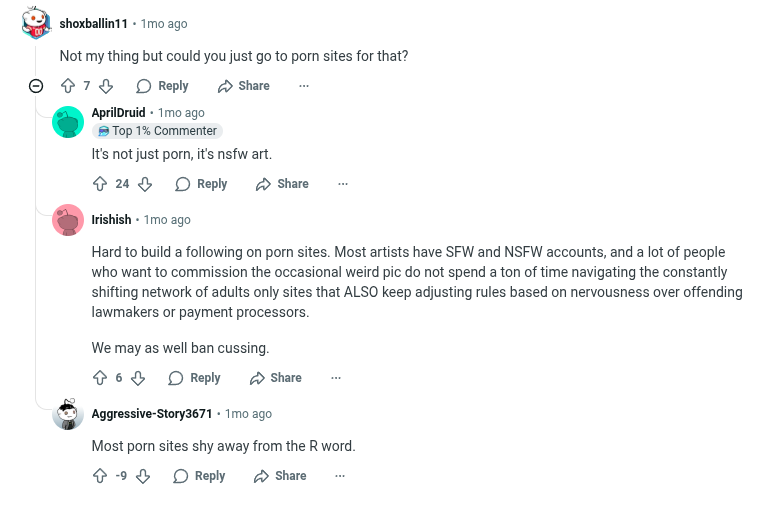Open AprilDruid's user profile link
This screenshot has height=508, width=764.
(x=118, y=113)
